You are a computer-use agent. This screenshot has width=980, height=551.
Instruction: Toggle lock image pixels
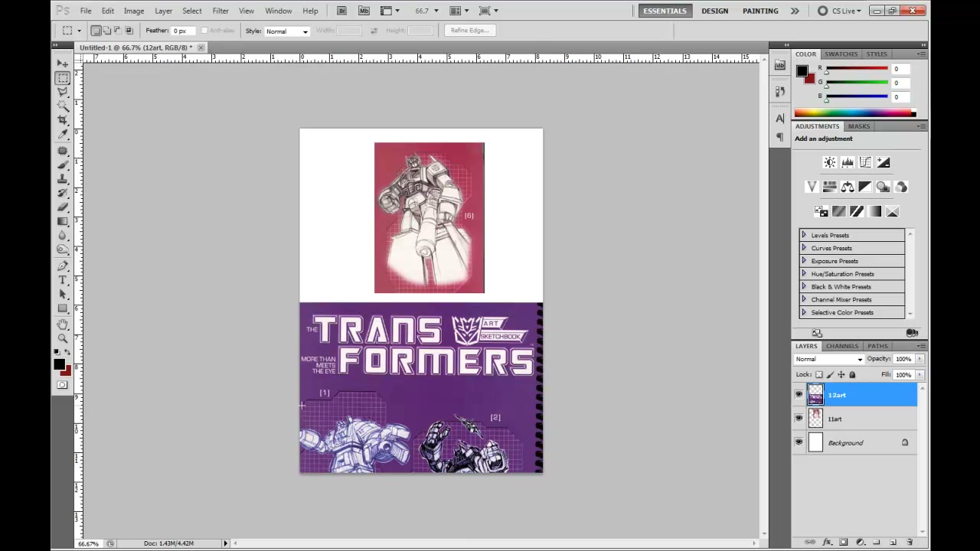pos(831,374)
